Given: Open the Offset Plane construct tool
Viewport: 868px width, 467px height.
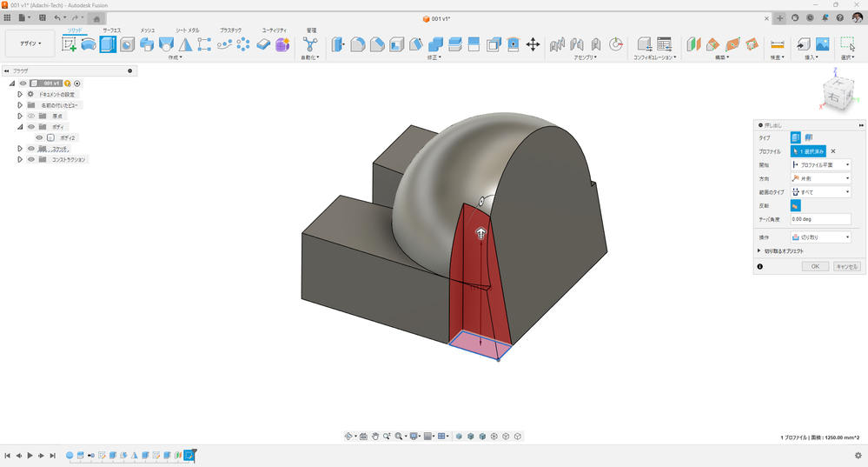Looking at the screenshot, I should [693, 44].
